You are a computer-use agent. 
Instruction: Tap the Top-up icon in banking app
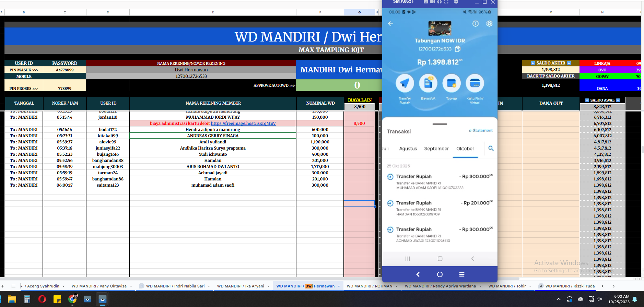452,83
